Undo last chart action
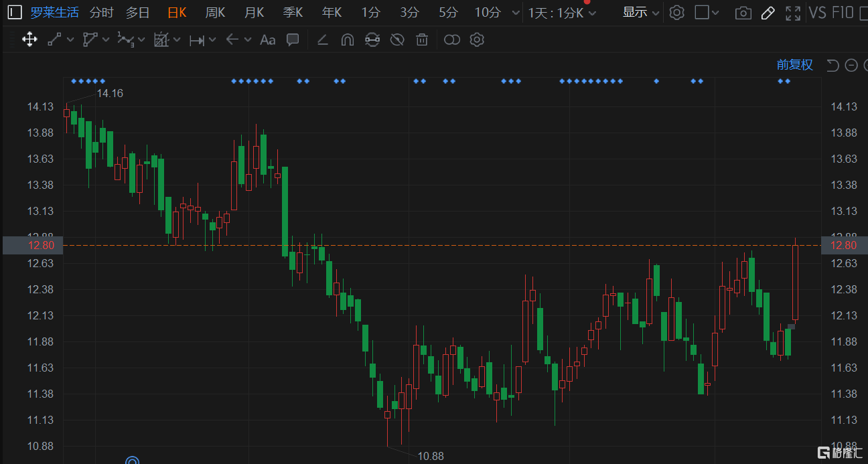 point(833,65)
